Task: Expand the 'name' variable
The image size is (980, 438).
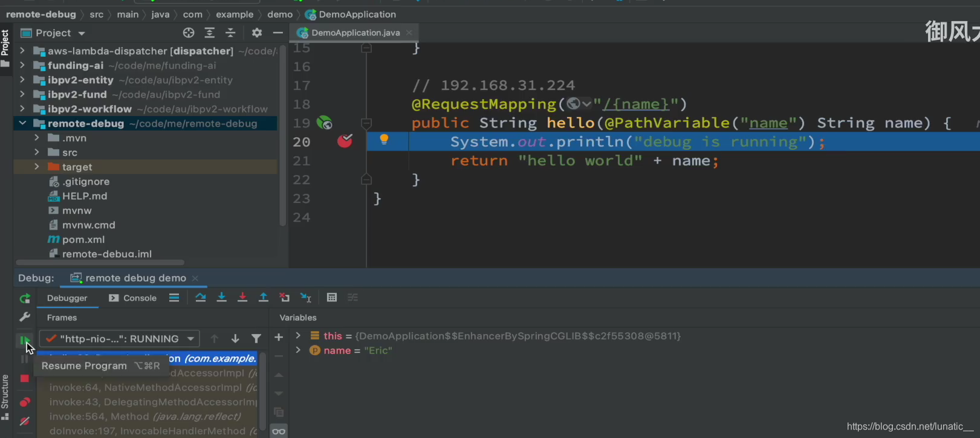Action: click(298, 350)
